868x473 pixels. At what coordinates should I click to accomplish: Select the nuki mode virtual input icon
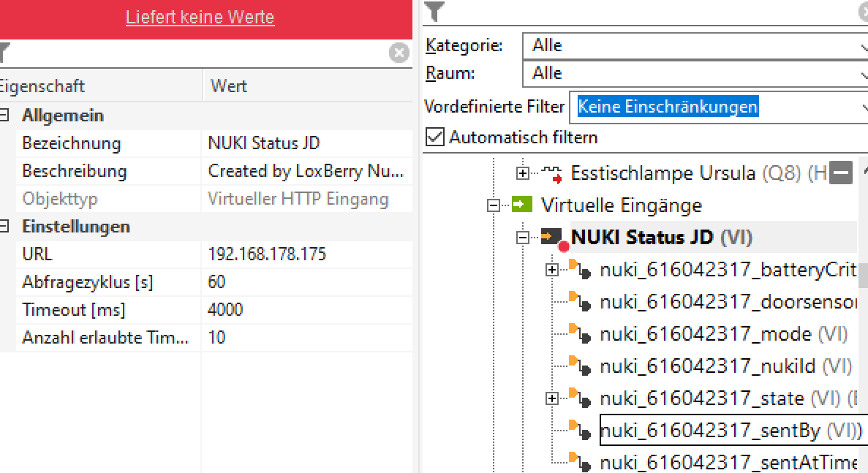[x=580, y=333]
